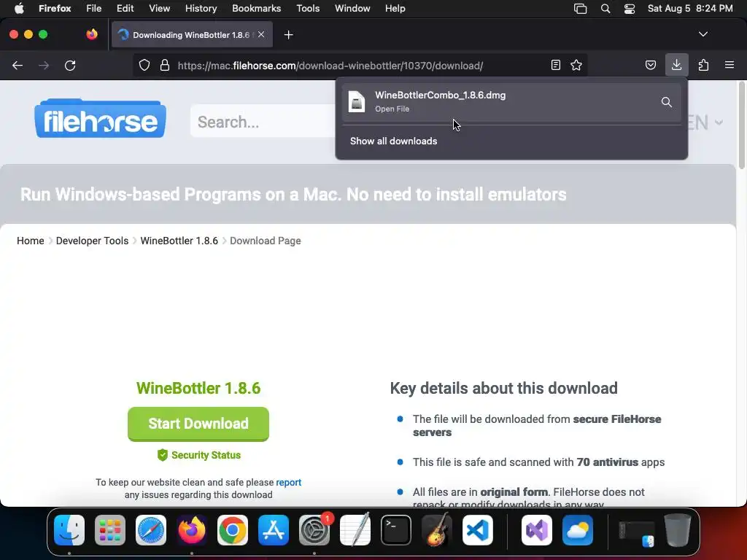The height and width of the screenshot is (560, 747).
Task: Open WineBottler 1.8.6 breadcrumb
Action: click(x=179, y=241)
